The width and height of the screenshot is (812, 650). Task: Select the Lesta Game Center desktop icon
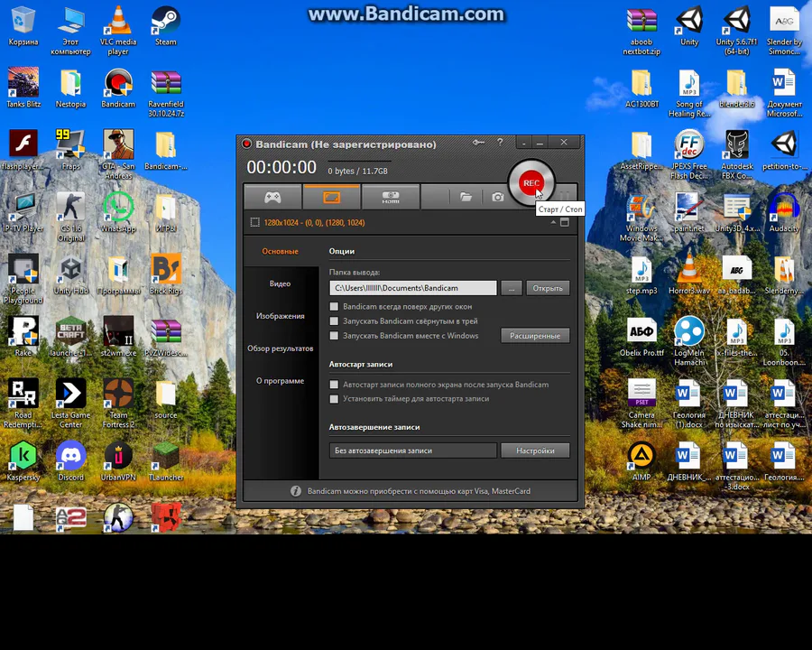[70, 403]
